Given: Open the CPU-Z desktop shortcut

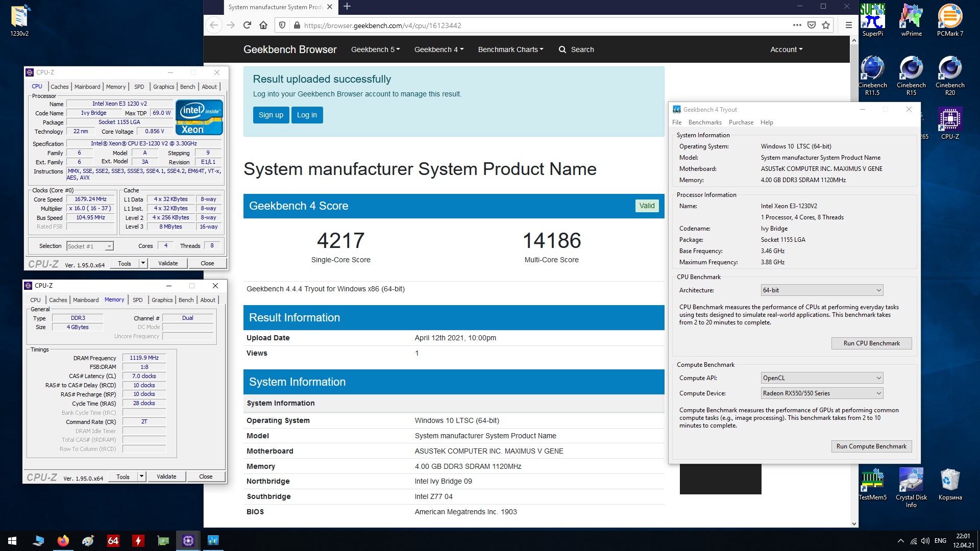Looking at the screenshot, I should click(950, 123).
